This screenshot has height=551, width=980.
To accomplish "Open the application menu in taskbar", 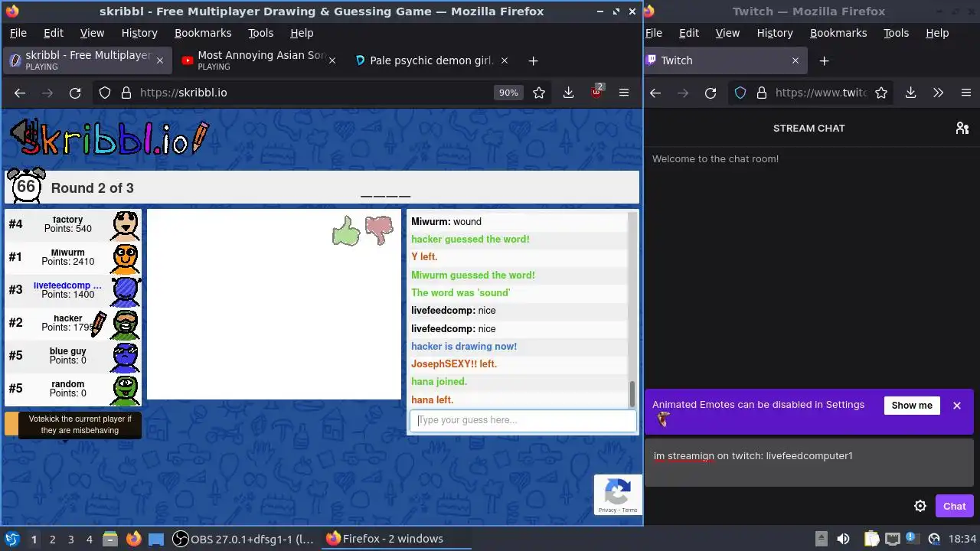I will click(x=11, y=539).
